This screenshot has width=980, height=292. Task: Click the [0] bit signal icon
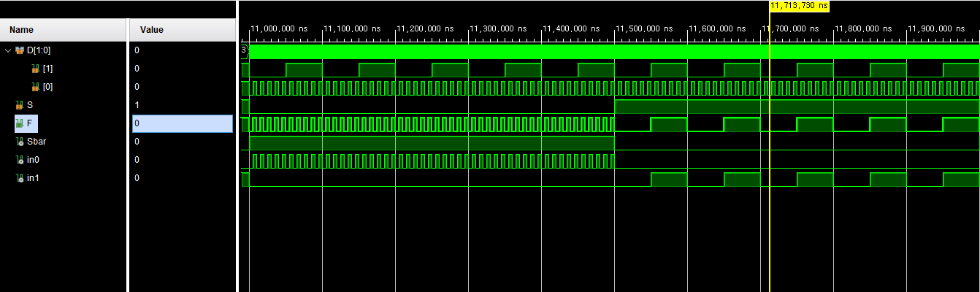tap(36, 87)
